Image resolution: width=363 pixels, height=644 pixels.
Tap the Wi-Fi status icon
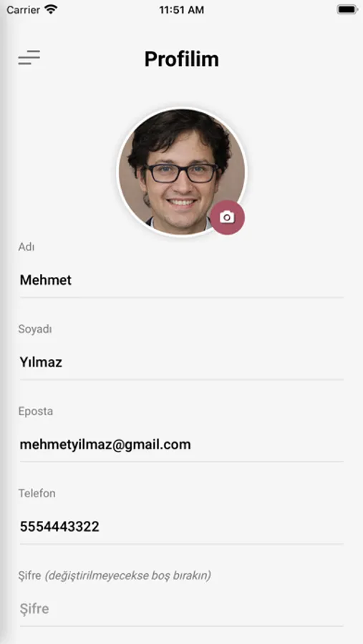point(51,9)
